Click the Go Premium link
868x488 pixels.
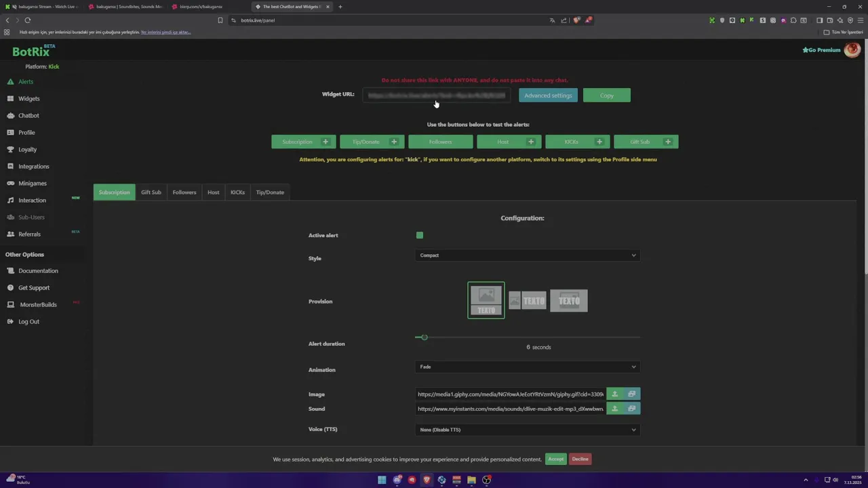coord(821,50)
